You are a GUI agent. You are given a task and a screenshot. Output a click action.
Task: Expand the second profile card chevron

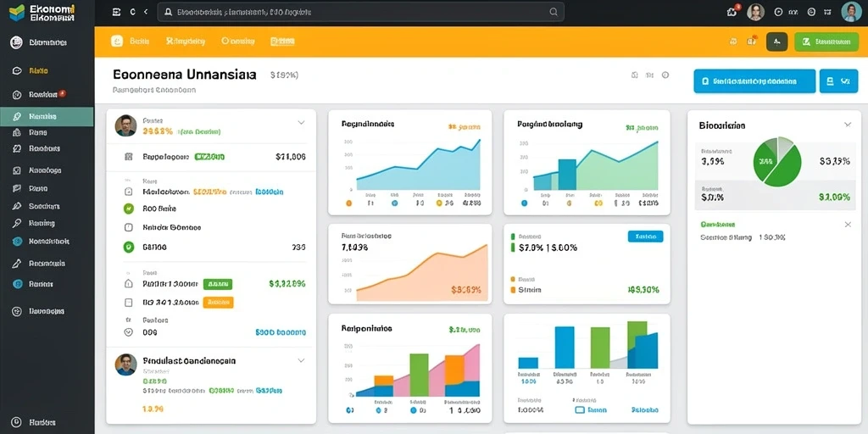[x=301, y=359]
